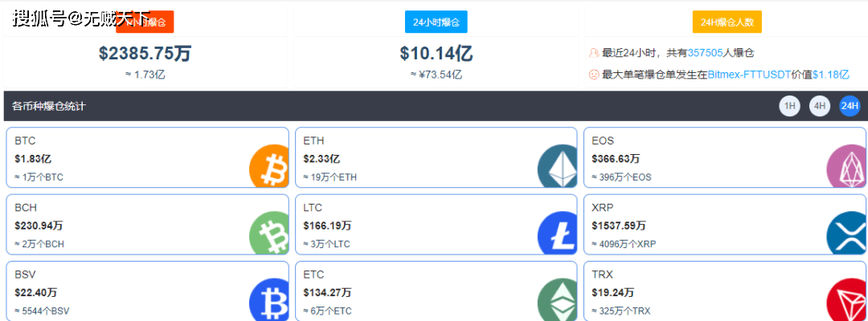The width and height of the screenshot is (868, 321).
Task: Click the blue BSV coin logo
Action: [269, 300]
